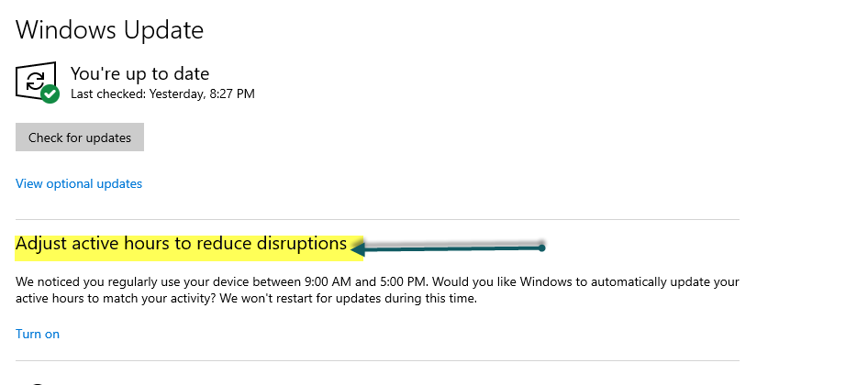The image size is (868, 385).
Task: Open the View optional updates link
Action: (x=79, y=183)
